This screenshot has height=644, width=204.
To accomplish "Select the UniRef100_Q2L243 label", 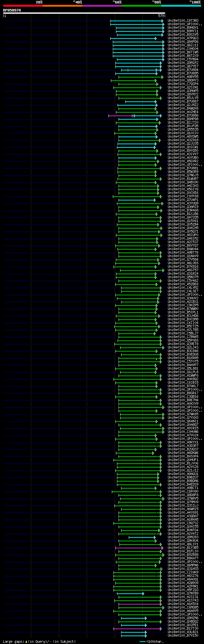I will tap(183, 348).
